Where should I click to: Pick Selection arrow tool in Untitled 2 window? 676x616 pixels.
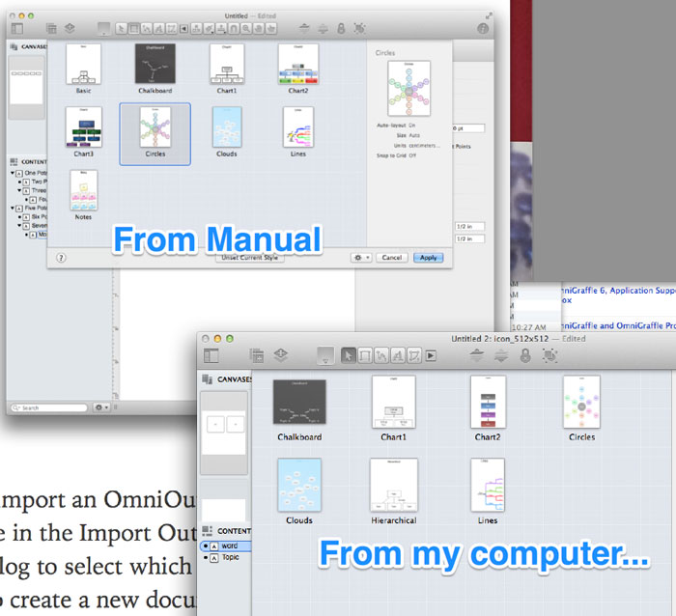click(x=349, y=355)
